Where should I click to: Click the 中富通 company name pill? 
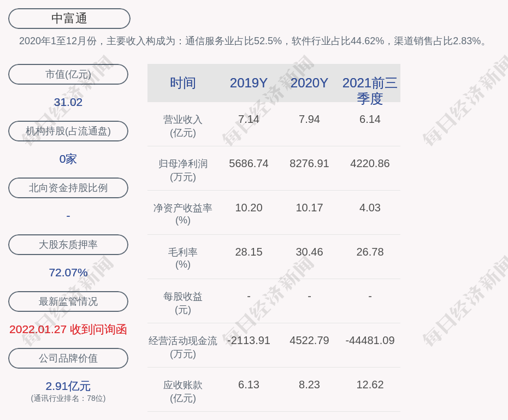(69, 19)
